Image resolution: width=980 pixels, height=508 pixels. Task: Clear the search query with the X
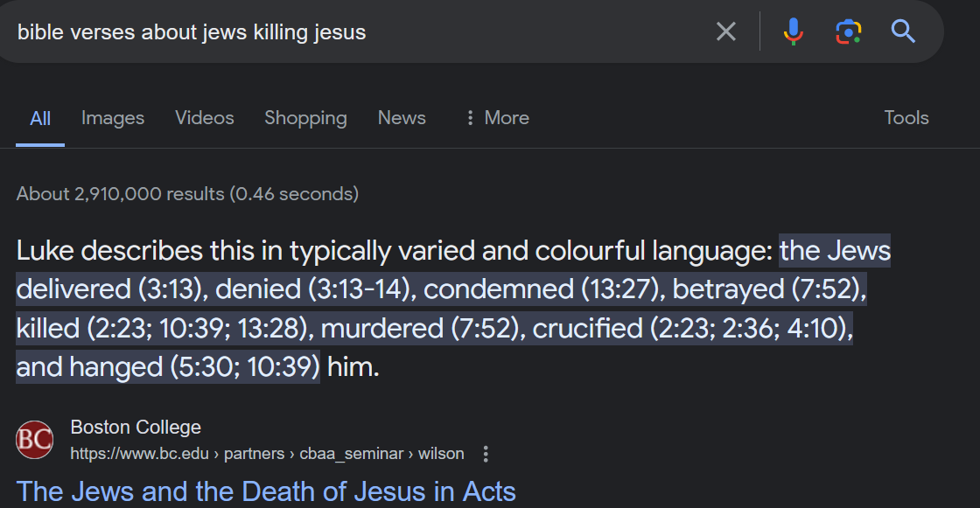(x=726, y=32)
